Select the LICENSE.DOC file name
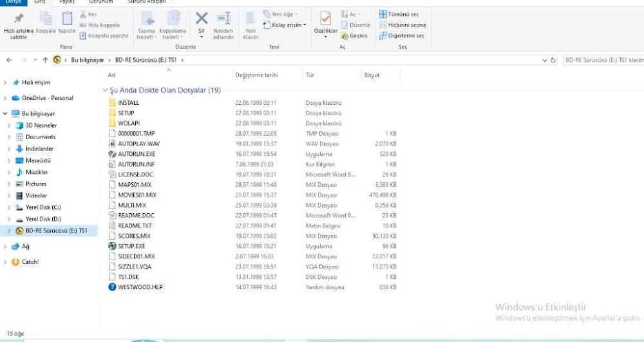 click(x=135, y=175)
